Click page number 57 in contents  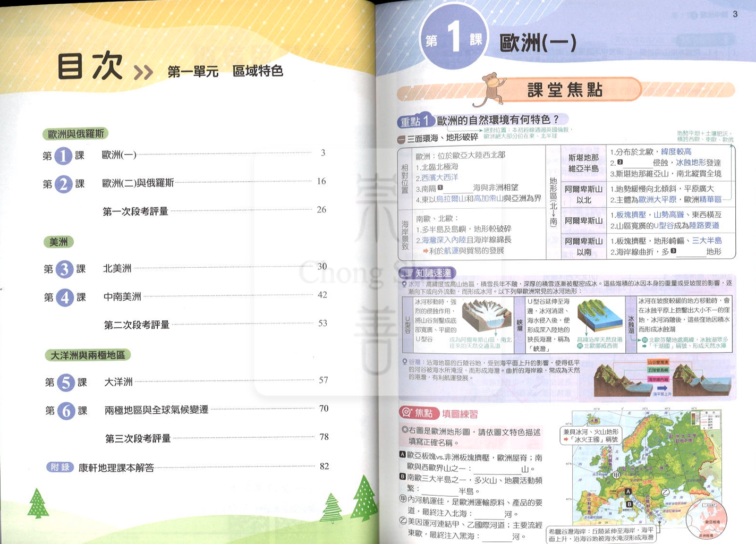point(324,380)
